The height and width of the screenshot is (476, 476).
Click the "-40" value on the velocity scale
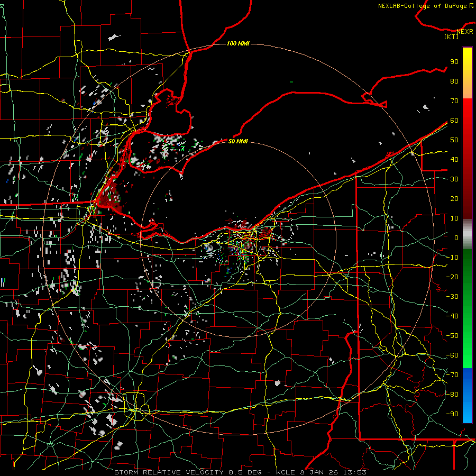click(x=452, y=316)
